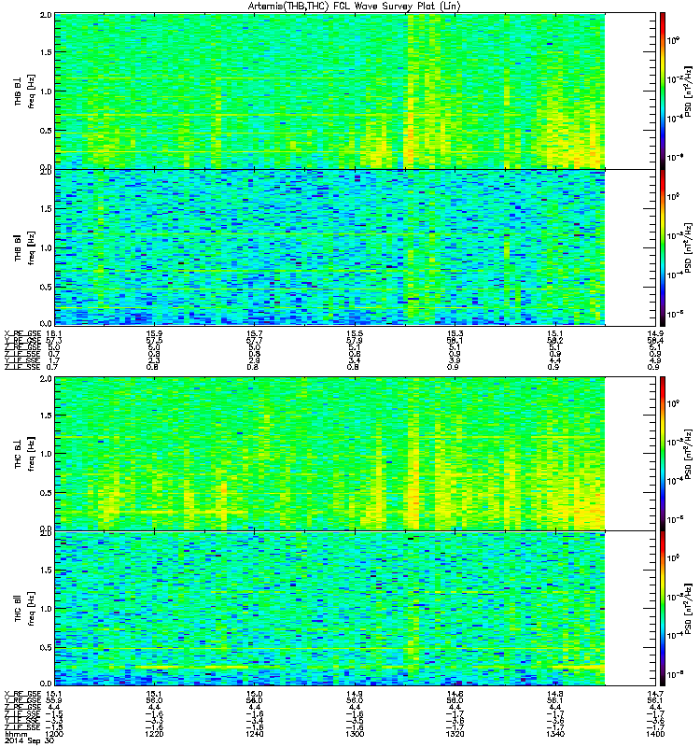Click the 15.3 X_RE_GSE value under THB panels
700x747 pixels.
[455, 334]
